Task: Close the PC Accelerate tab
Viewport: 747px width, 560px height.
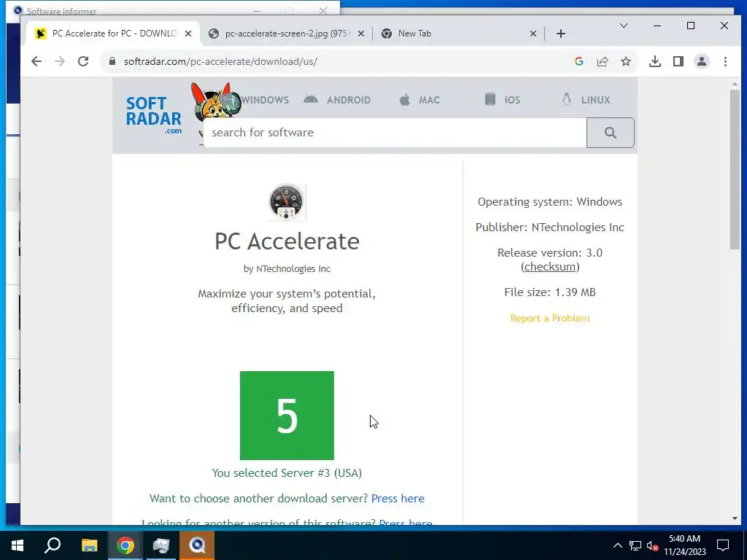Action: [x=188, y=34]
